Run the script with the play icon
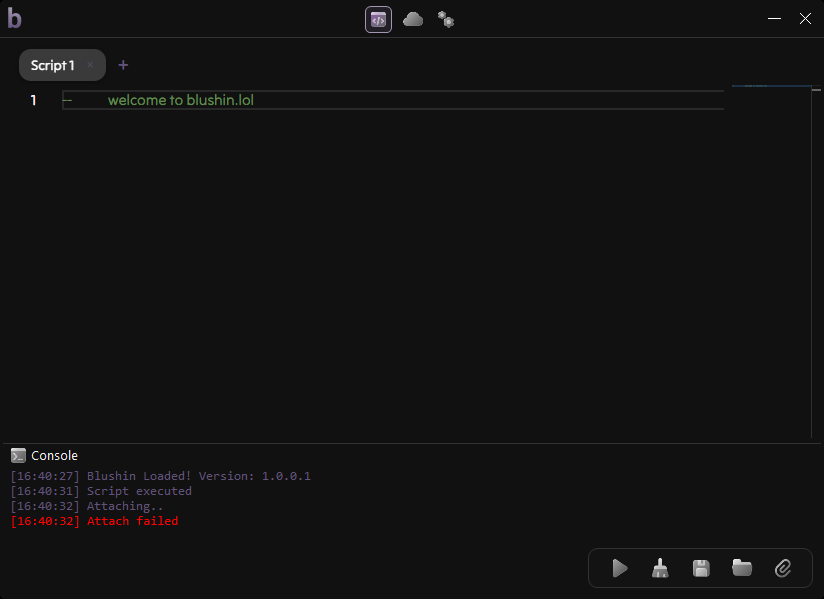Screen dimensions: 824x599 click(x=620, y=568)
